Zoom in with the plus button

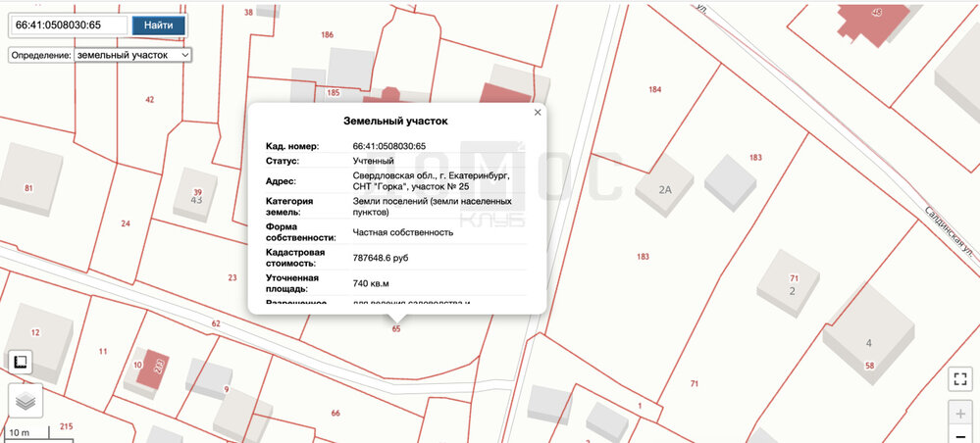[x=959, y=413]
